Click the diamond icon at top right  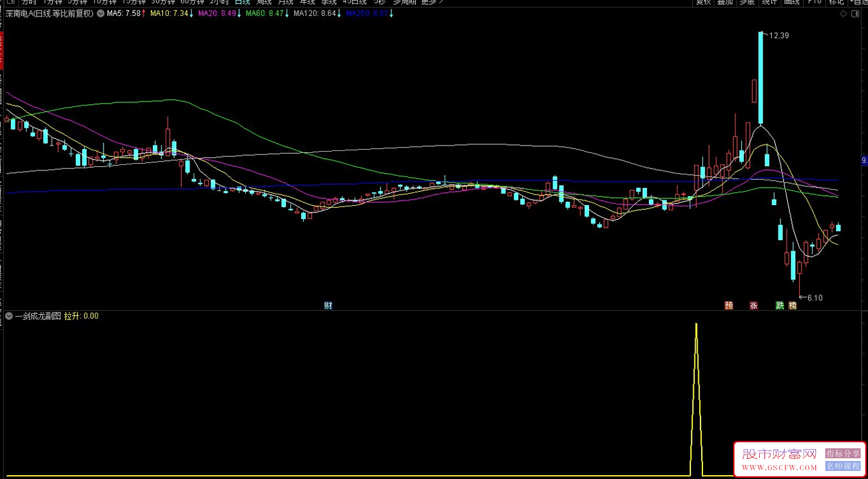pos(844,13)
